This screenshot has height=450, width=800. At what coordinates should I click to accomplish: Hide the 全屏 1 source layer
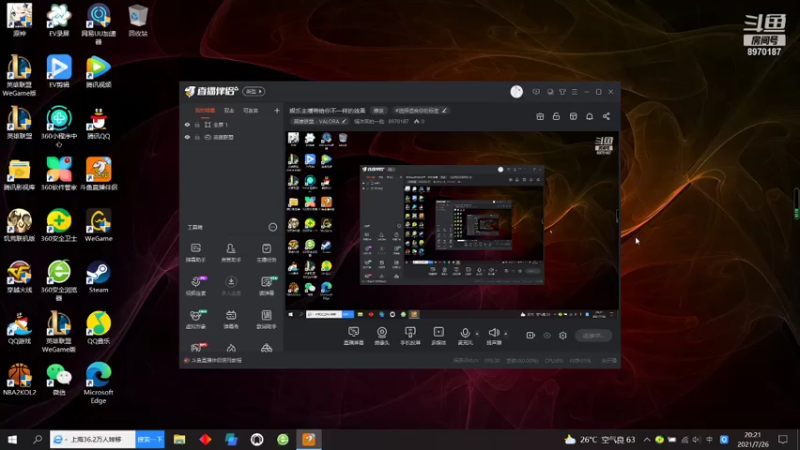coord(187,124)
